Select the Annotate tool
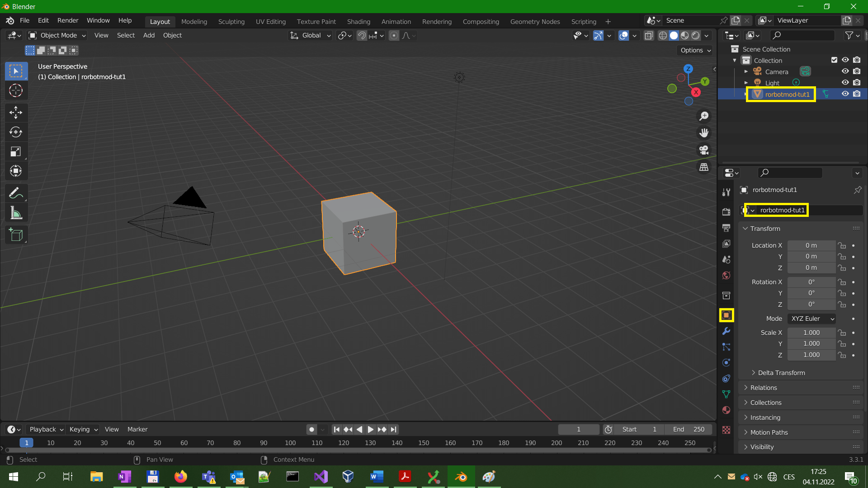The width and height of the screenshot is (868, 488). coord(16,193)
